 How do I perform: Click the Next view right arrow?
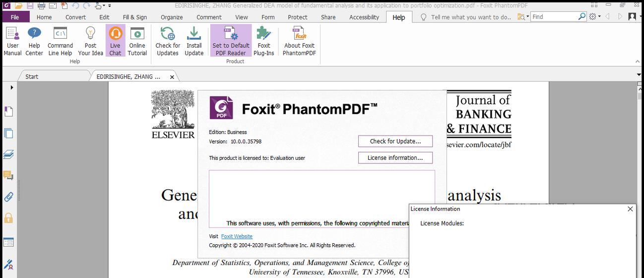pyautogui.click(x=620, y=16)
